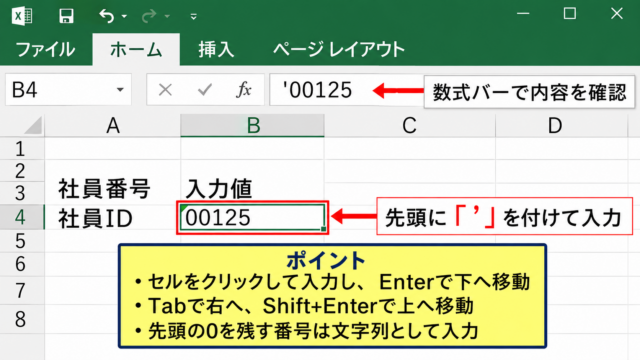Screen dimensions: 640x360
Task: Switch to the ホーム tab
Action: (x=136, y=49)
